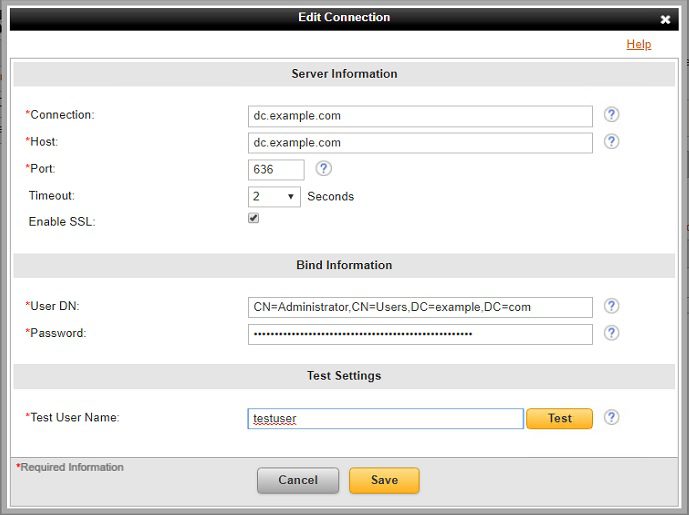Click the help icon beside Host field
689x515 pixels.
click(x=611, y=142)
